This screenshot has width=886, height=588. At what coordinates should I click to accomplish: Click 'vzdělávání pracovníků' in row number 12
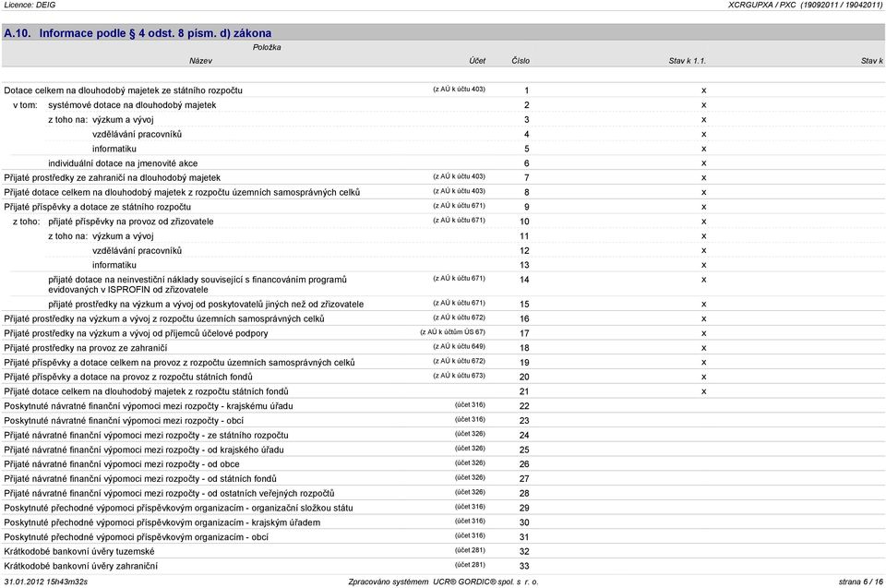click(138, 251)
